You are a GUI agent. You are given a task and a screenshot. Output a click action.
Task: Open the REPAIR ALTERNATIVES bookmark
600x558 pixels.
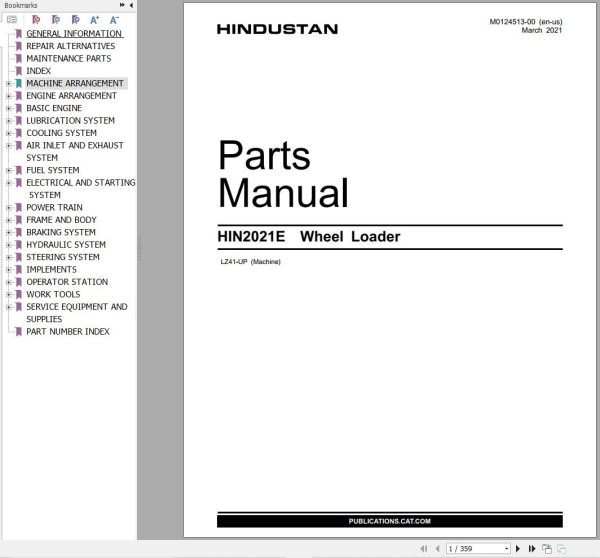70,46
